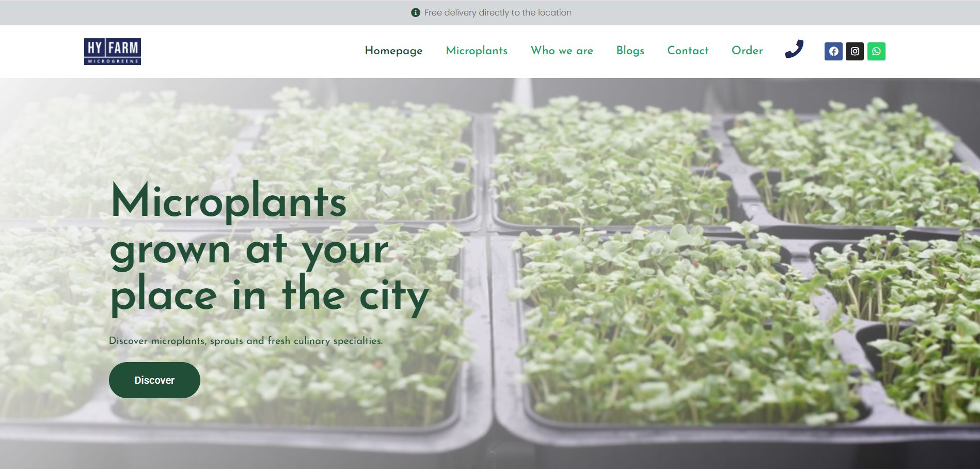980x469 pixels.
Task: Click the free delivery banner text
Action: point(497,12)
